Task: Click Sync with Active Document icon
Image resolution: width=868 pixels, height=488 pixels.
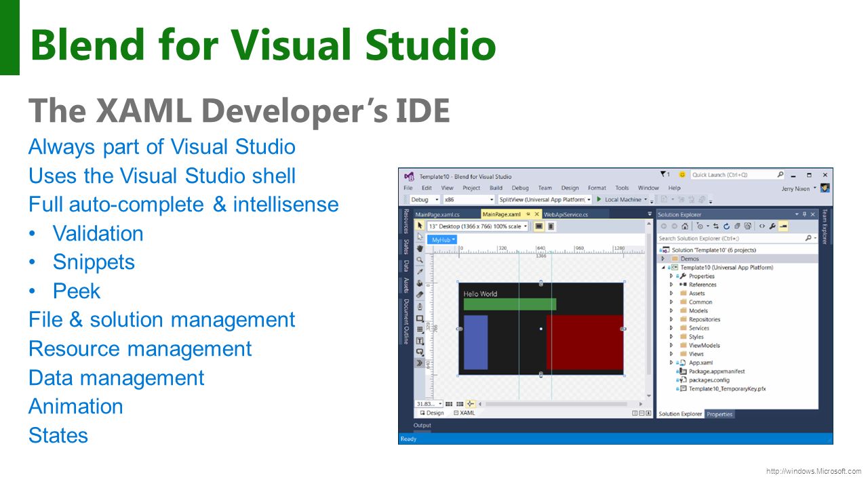Action: (x=716, y=226)
